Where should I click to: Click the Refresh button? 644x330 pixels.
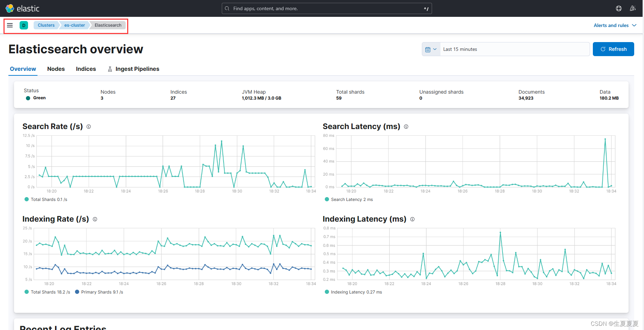(x=614, y=49)
